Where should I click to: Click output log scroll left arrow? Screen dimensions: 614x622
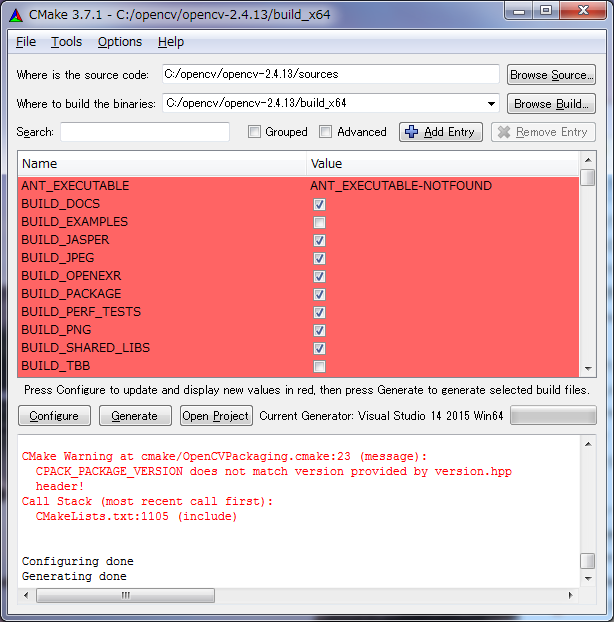tap(26, 595)
